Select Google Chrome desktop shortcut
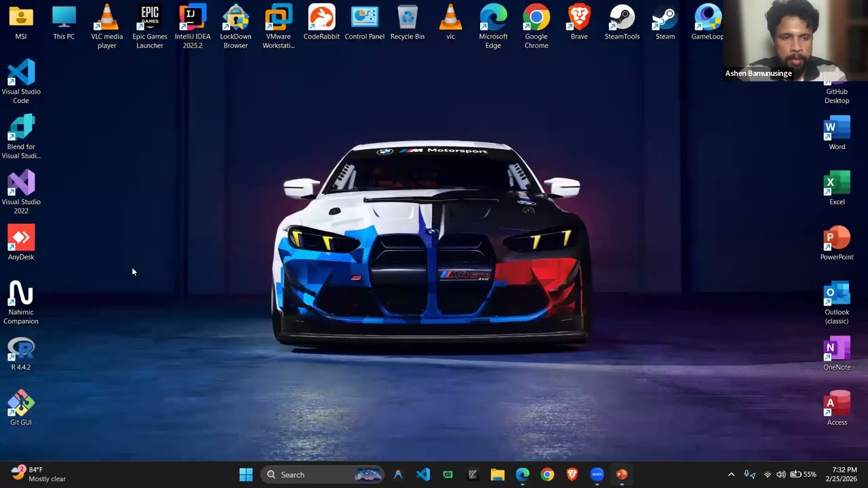 536,27
